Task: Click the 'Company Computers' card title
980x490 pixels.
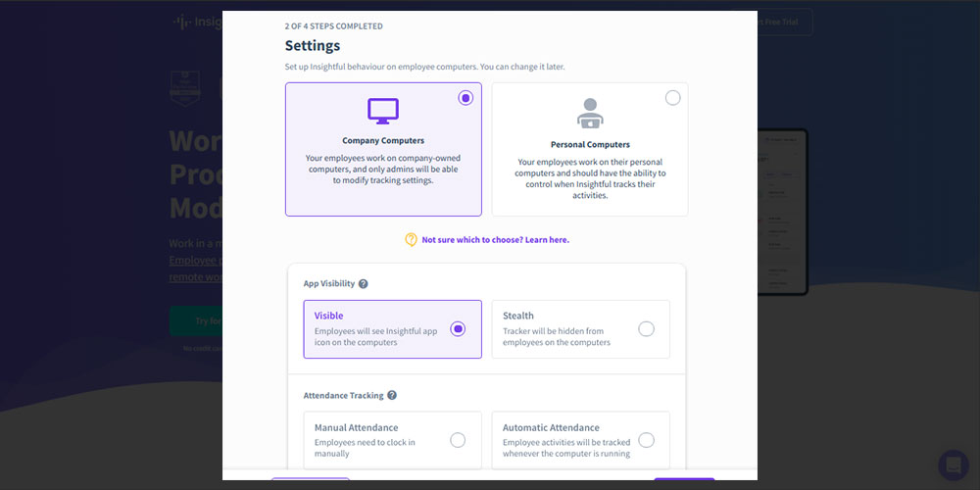Action: (x=383, y=140)
